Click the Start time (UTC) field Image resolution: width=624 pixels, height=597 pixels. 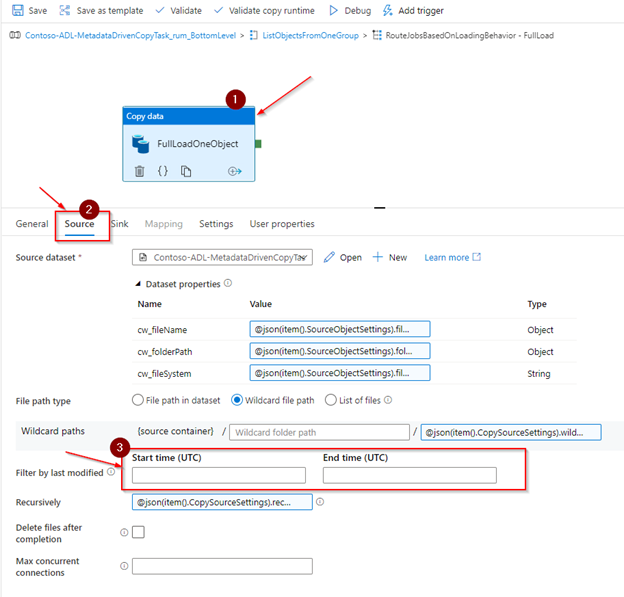219,475
